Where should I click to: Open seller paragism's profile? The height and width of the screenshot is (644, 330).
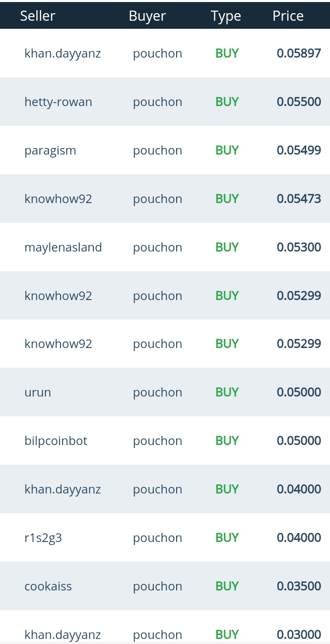pos(50,151)
